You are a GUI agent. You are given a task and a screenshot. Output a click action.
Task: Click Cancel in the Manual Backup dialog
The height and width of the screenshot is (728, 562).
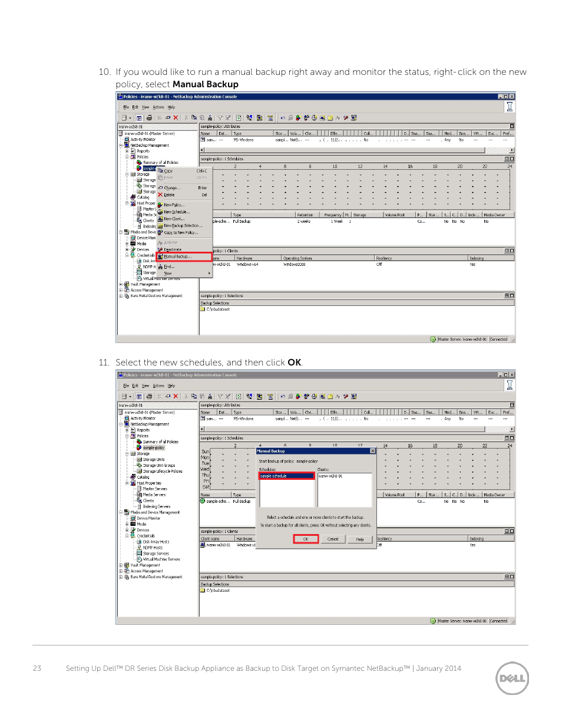(x=333, y=539)
